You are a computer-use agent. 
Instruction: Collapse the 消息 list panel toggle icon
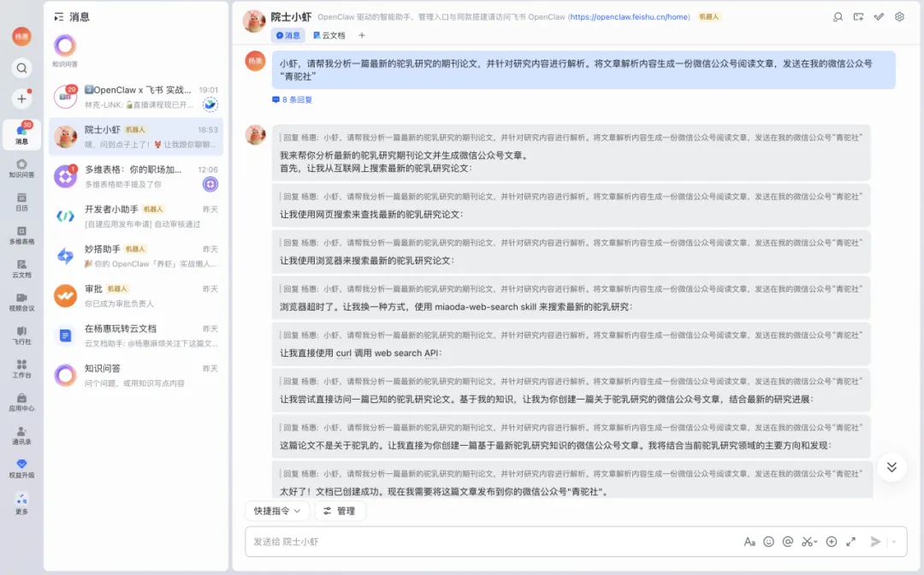(58, 17)
